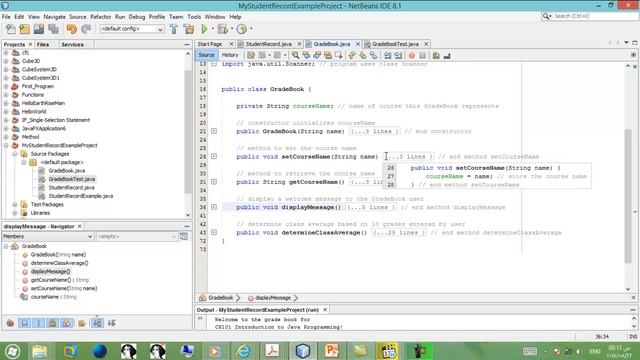
Task: Open the Members dropdown in Navigator
Action: click(48, 236)
